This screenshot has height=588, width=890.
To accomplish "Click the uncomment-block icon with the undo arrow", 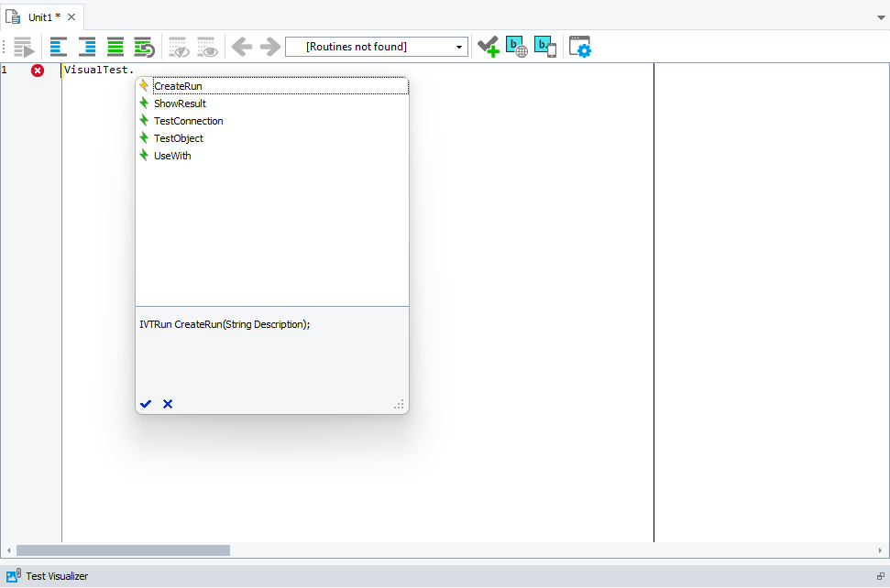I will point(144,47).
